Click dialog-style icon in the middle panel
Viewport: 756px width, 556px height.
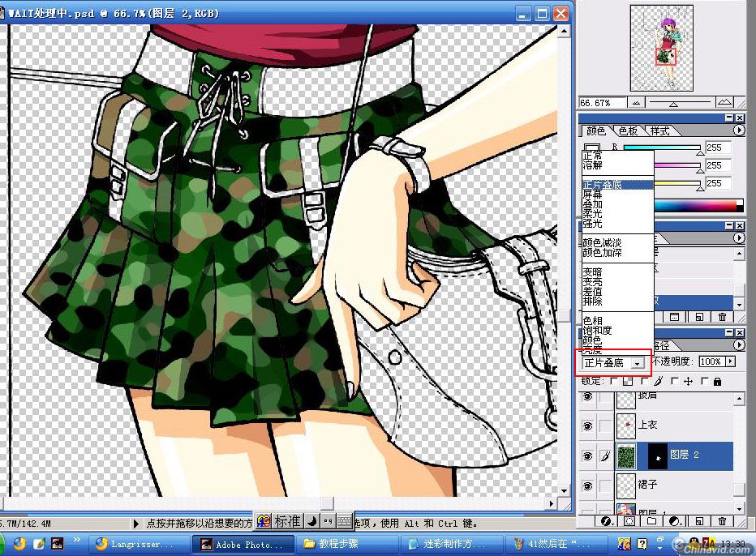675,317
